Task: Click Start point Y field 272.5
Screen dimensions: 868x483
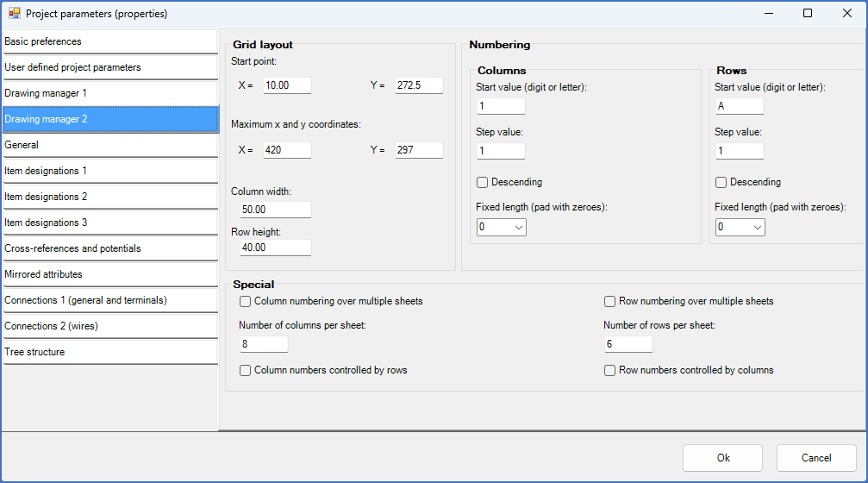Action: tap(419, 85)
